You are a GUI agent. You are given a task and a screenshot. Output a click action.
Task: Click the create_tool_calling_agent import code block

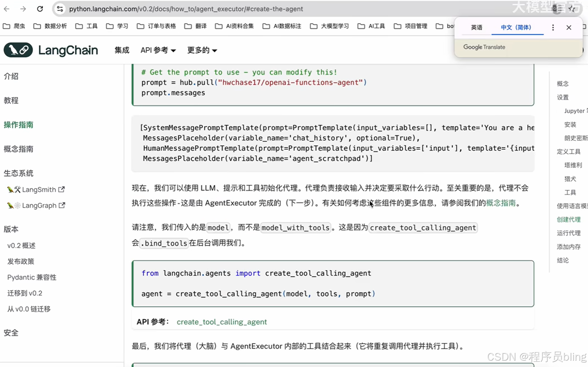333,283
